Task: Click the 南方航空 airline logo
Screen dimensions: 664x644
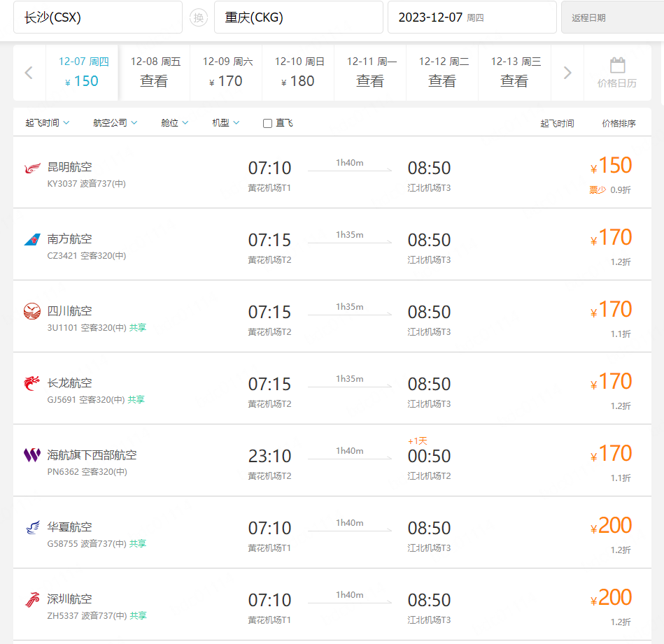Action: click(x=32, y=240)
